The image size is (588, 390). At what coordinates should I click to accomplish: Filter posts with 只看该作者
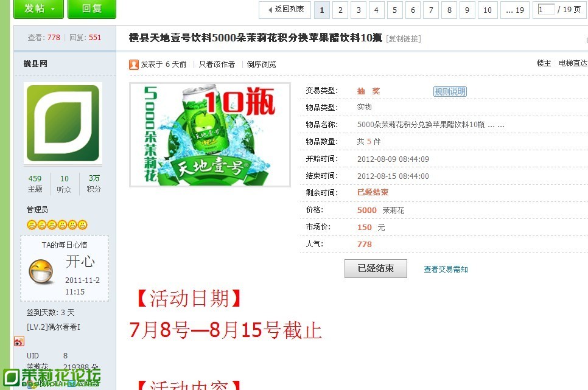pyautogui.click(x=217, y=64)
